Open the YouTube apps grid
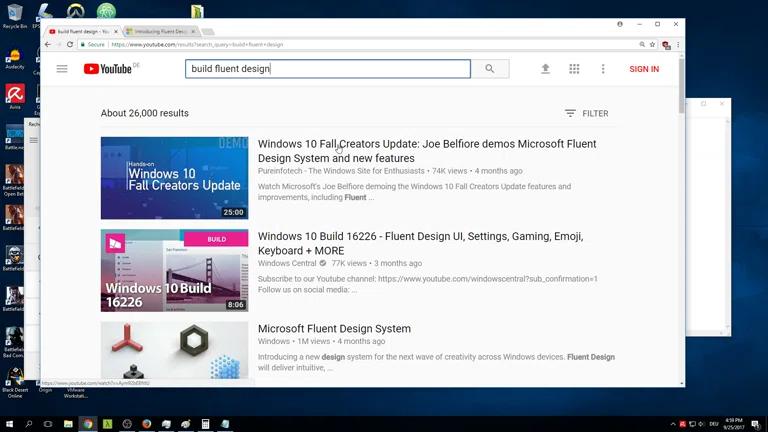The image size is (768, 432). 574,69
